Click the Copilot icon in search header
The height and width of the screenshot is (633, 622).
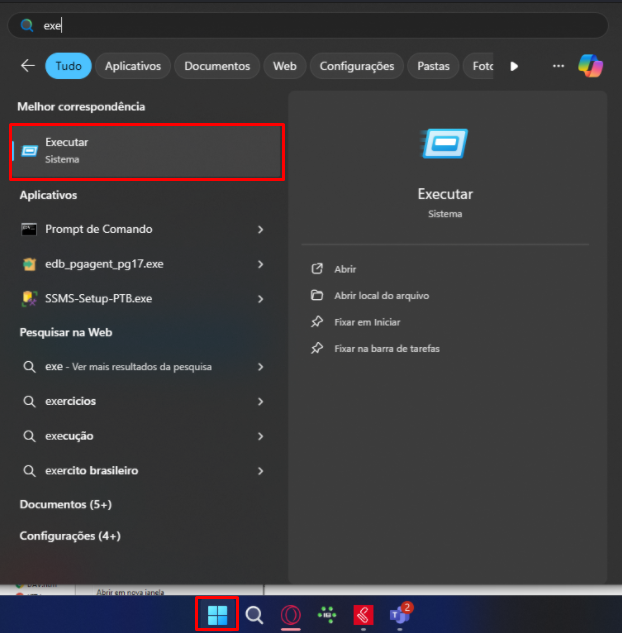pyautogui.click(x=591, y=66)
